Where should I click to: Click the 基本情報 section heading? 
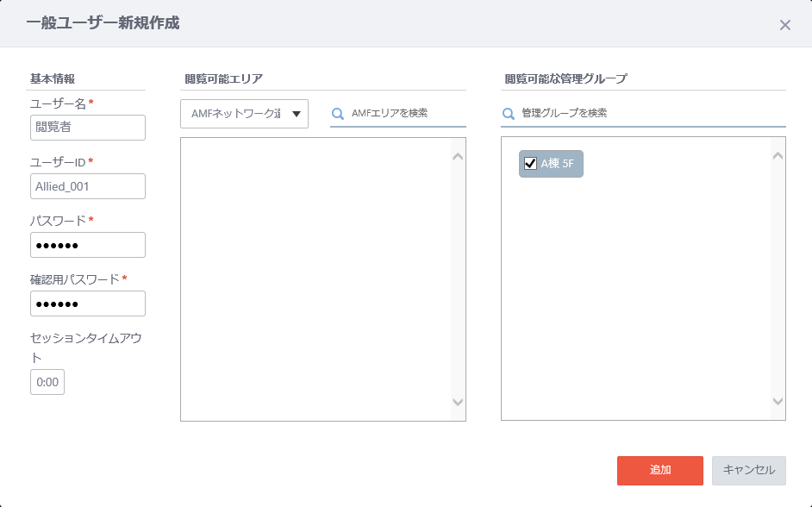pyautogui.click(x=53, y=78)
